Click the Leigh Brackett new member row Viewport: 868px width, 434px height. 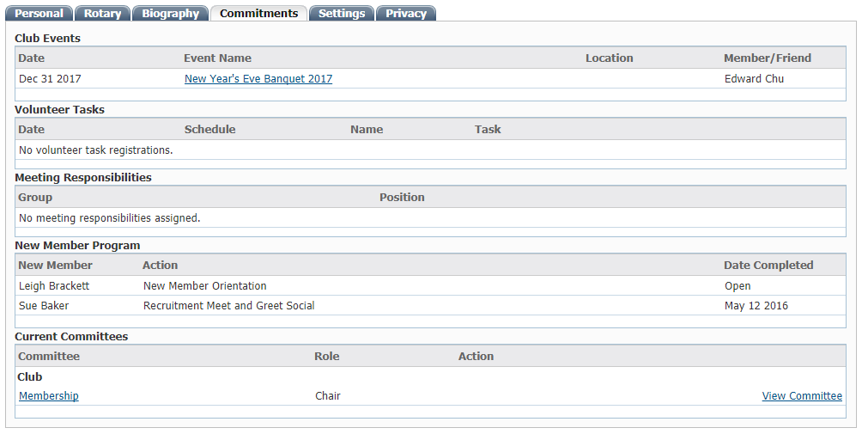[54, 286]
